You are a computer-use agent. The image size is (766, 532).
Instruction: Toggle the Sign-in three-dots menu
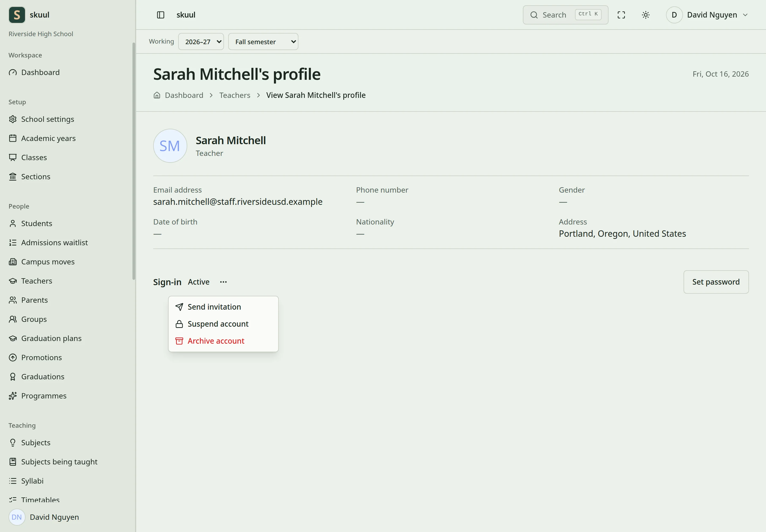(x=223, y=282)
